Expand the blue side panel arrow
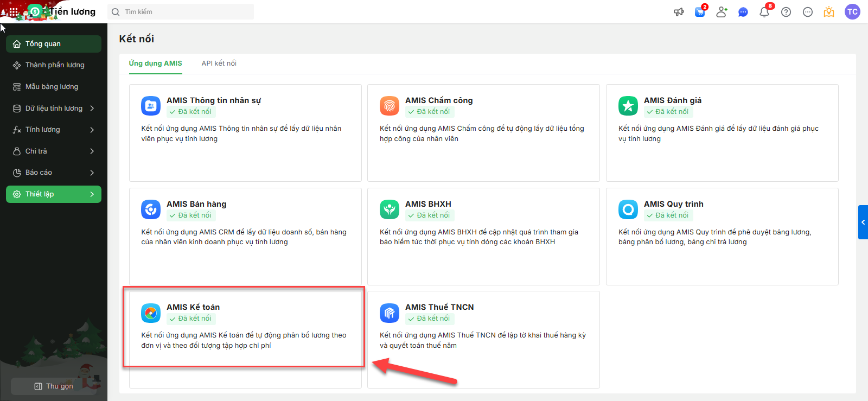 [863, 222]
